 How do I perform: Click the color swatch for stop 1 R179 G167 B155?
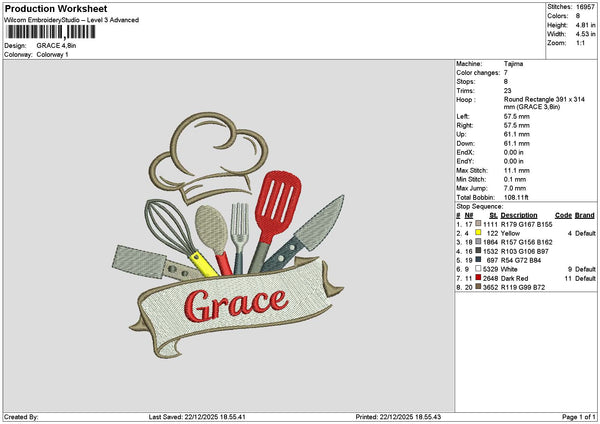[x=478, y=223]
